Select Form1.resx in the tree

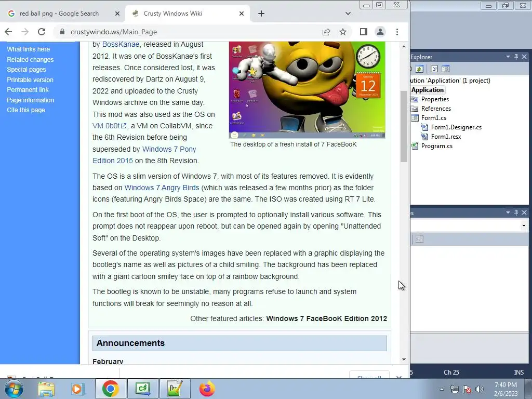tap(446, 137)
